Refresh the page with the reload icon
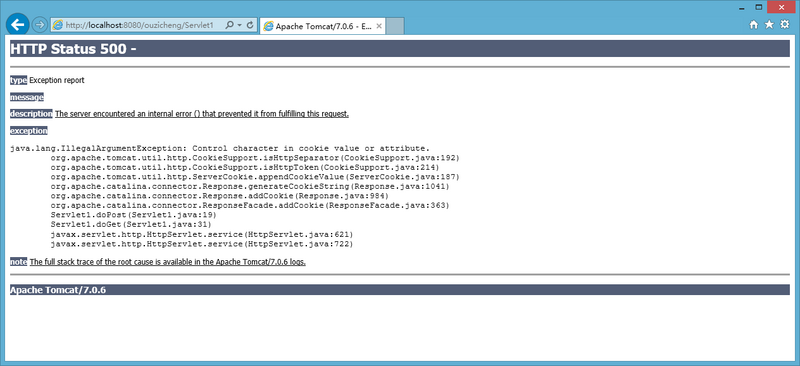The width and height of the screenshot is (800, 366). (250, 25)
